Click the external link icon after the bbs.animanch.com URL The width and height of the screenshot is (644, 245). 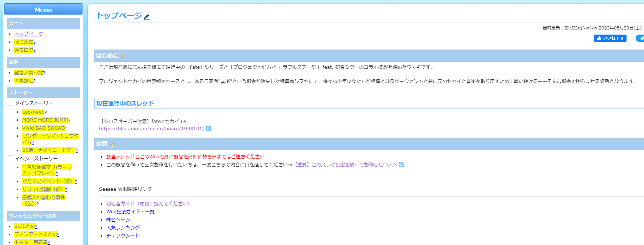click(208, 129)
